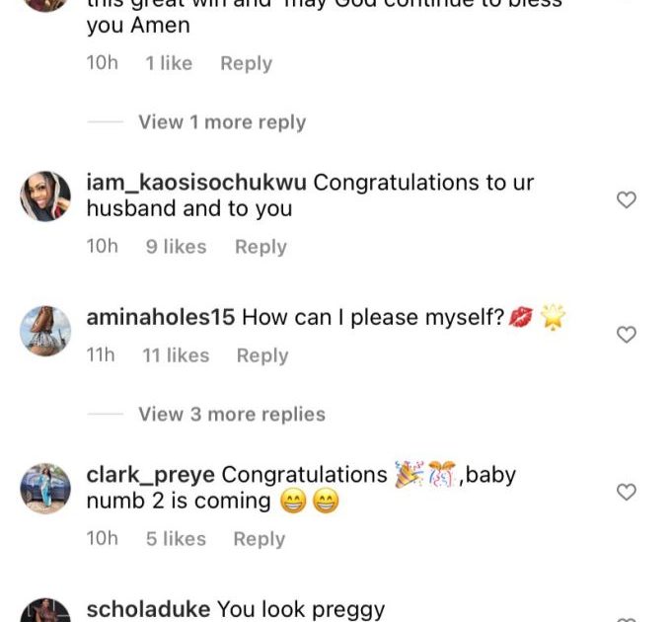Open scholaduke username link
Viewport: 672px width, 622px height.
[148, 610]
